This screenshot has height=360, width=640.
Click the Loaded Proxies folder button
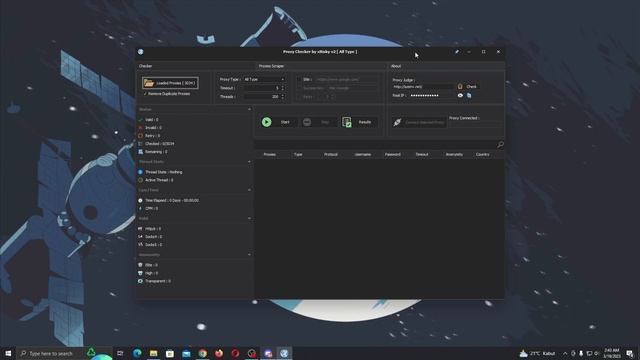[170, 83]
